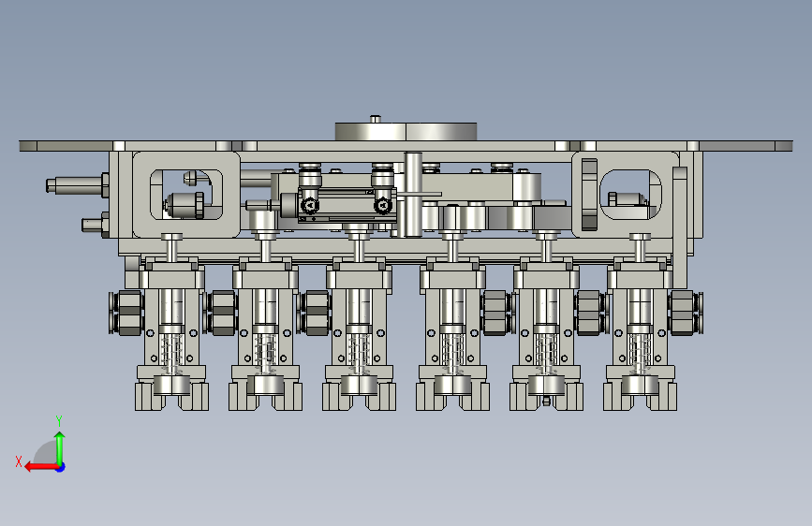Select the short lower bolt protruding at left
Viewport: 812px width, 526px height.
[x=96, y=225]
